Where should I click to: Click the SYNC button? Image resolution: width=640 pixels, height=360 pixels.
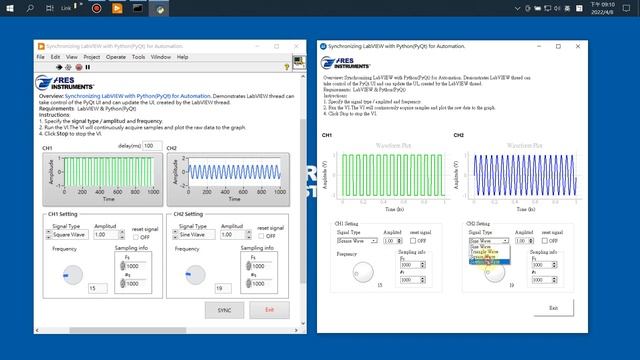pos(224,310)
